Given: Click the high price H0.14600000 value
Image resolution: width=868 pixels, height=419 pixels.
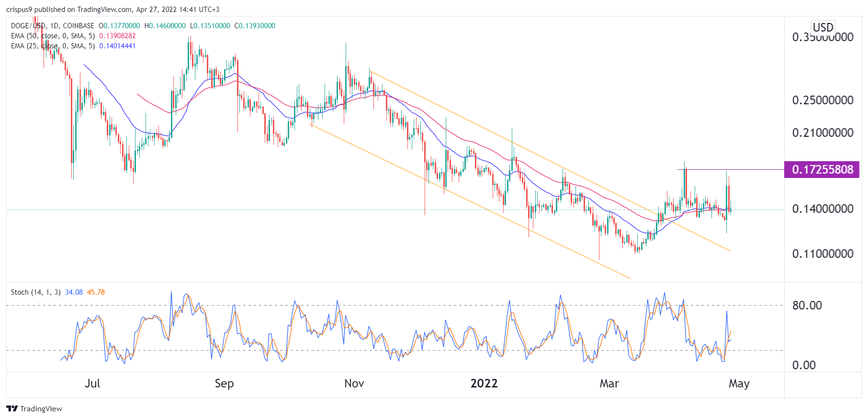Looking at the screenshot, I should tap(165, 26).
